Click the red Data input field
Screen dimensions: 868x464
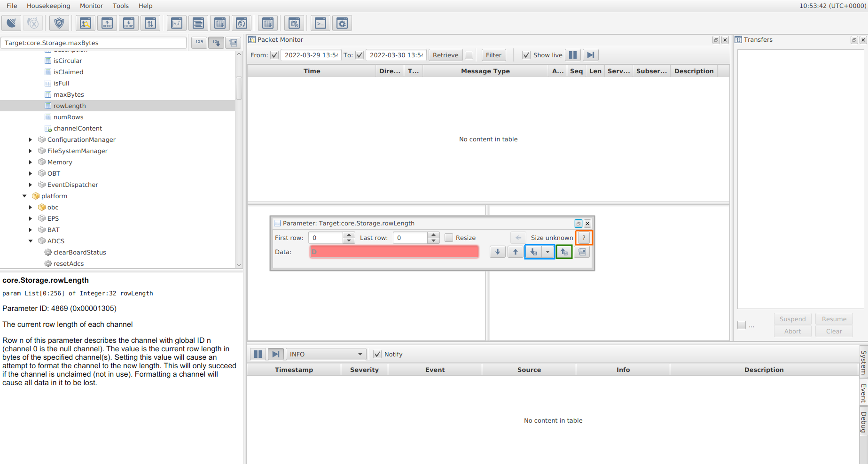click(x=394, y=252)
